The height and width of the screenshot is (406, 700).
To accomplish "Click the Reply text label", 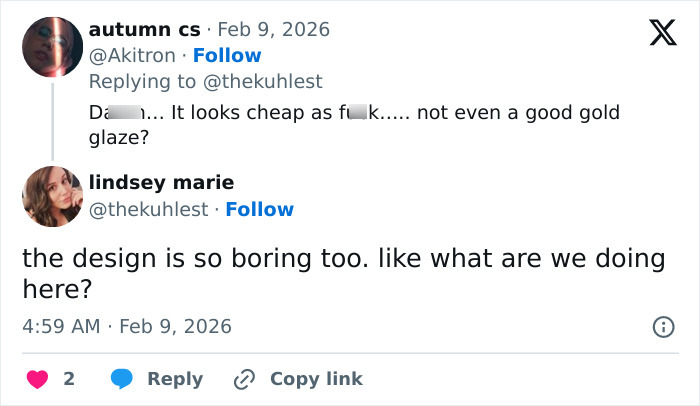I will pos(175,379).
